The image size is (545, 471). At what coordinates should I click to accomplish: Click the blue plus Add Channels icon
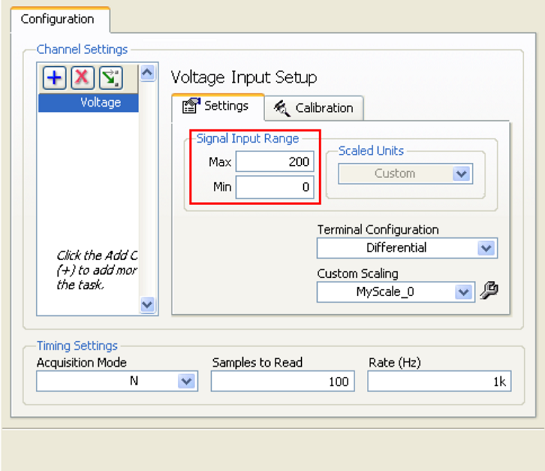coord(55,78)
